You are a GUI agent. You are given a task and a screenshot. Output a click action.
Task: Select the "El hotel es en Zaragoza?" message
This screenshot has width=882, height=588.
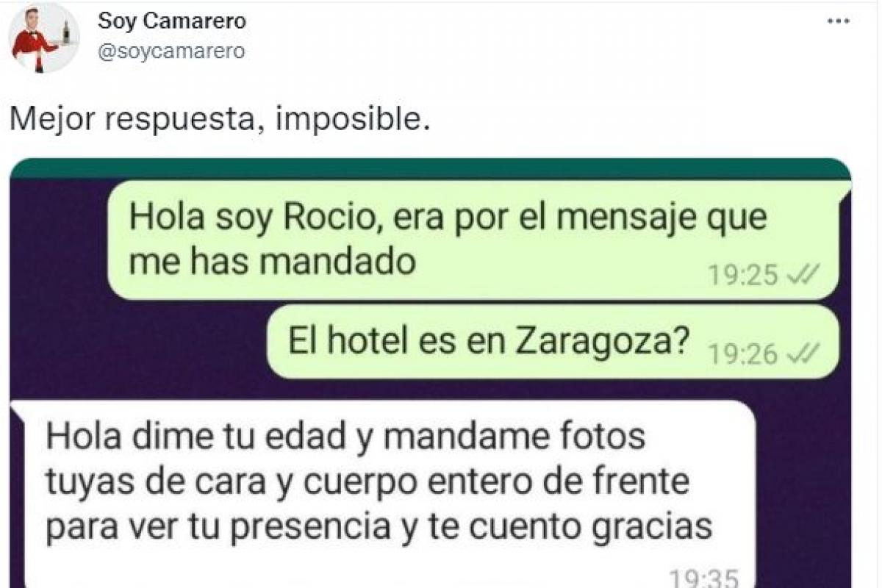[551, 343]
